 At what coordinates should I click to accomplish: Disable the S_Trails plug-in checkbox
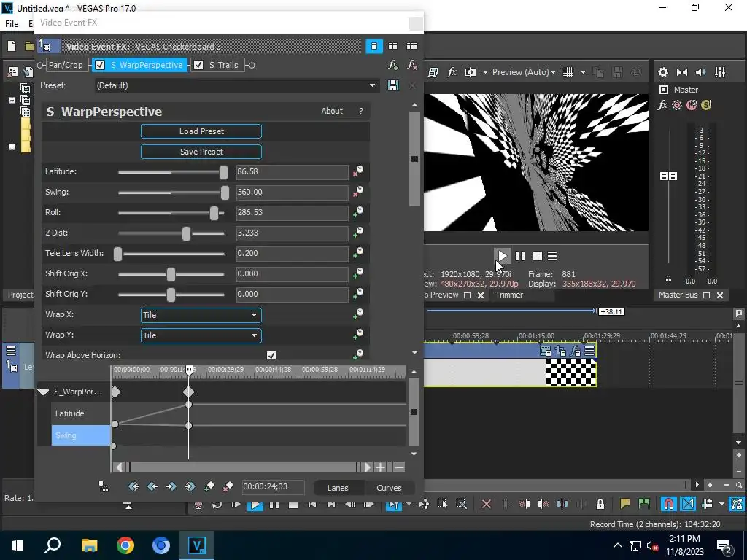(198, 65)
